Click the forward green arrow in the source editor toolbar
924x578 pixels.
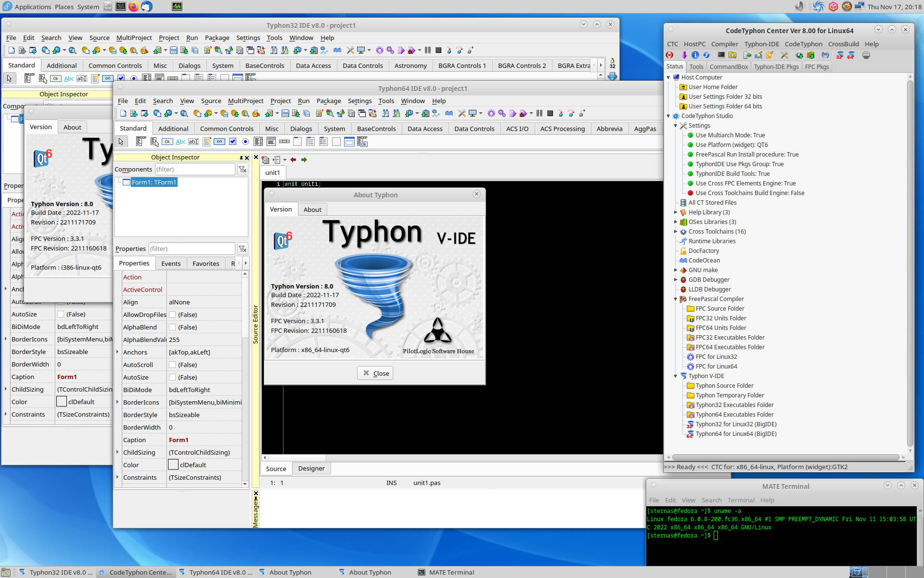pyautogui.click(x=304, y=159)
